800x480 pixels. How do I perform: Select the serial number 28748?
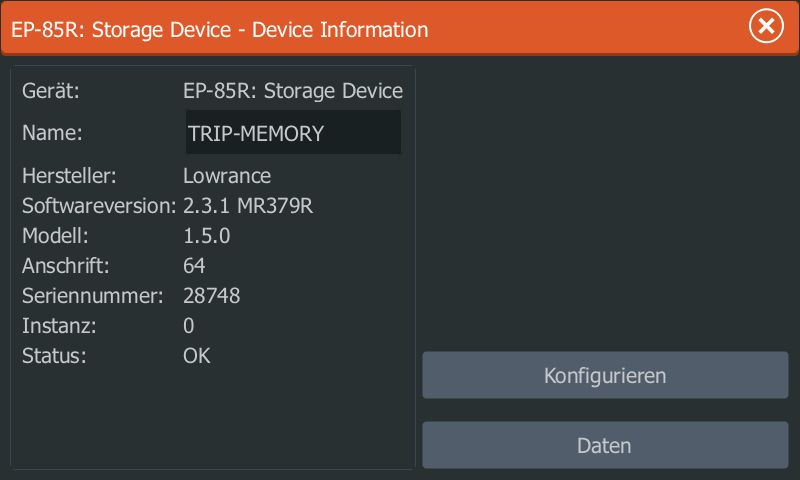(211, 296)
